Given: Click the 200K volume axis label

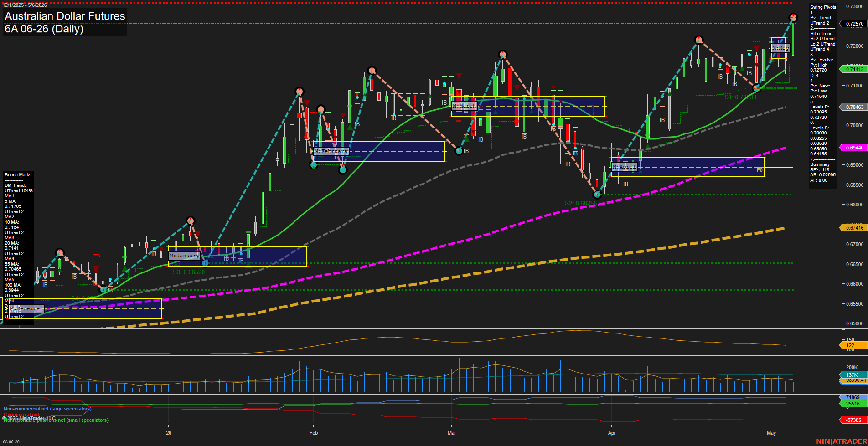Looking at the screenshot, I should pyautogui.click(x=852, y=367).
